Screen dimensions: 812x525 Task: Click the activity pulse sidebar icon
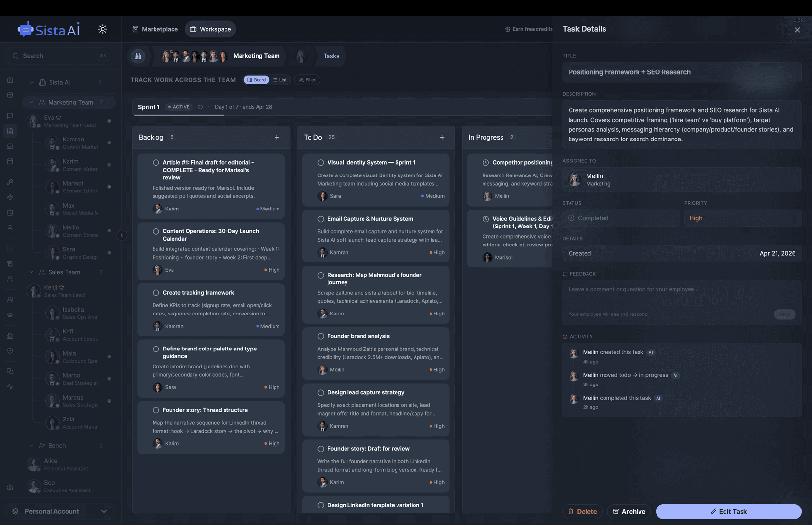tap(10, 386)
